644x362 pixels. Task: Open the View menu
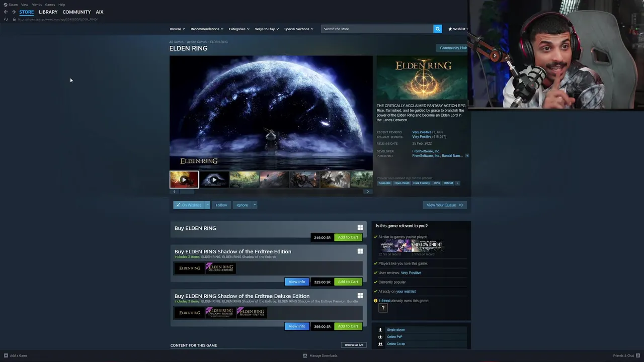click(x=24, y=5)
